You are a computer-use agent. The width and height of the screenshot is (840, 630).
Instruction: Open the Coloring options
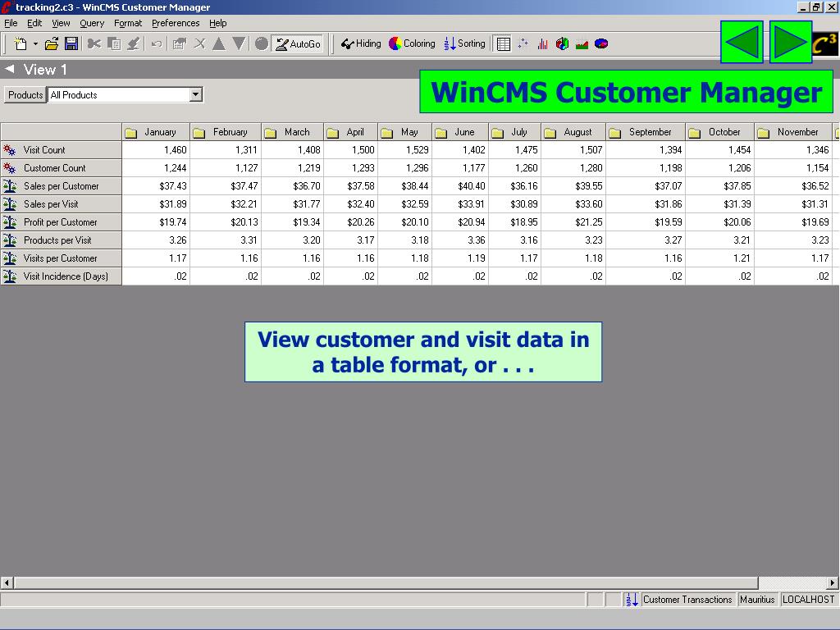point(412,44)
